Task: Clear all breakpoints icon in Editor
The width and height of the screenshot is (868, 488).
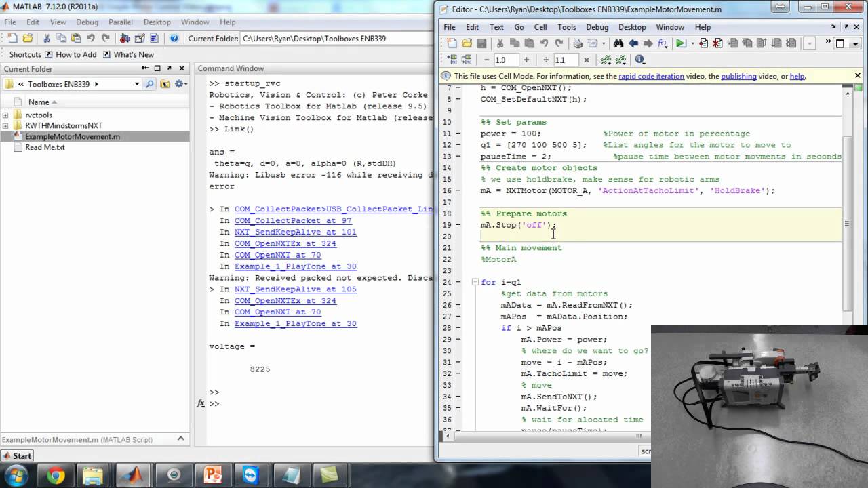Action: click(717, 43)
